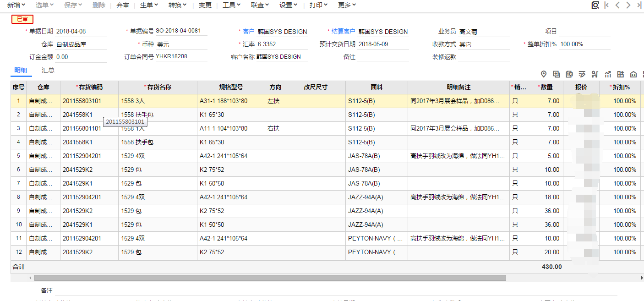Open the document search icon at top right
Image resolution: width=644 pixels, height=301 pixels.
coord(595,5)
